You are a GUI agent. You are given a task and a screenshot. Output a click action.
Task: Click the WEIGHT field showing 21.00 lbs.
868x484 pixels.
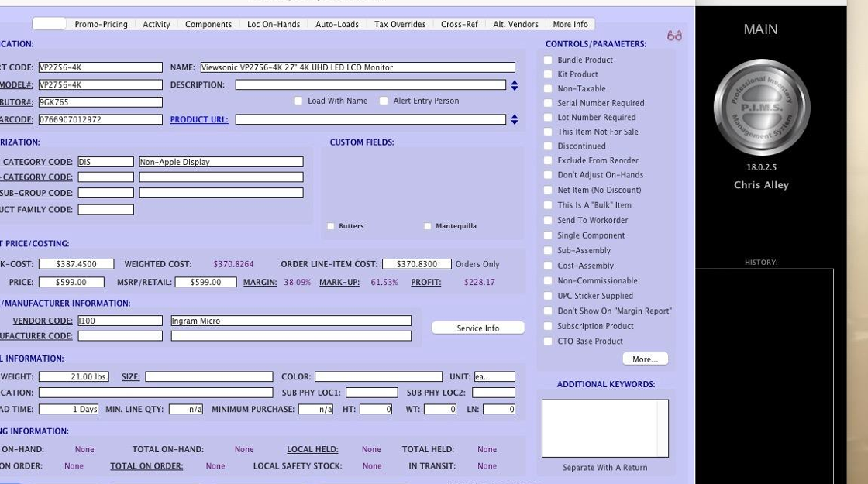(74, 376)
